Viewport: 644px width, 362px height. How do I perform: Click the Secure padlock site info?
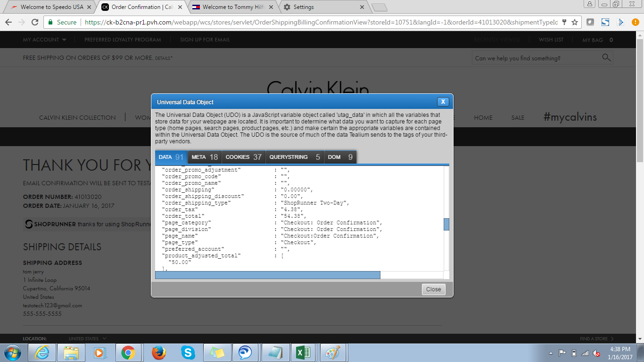62,22
